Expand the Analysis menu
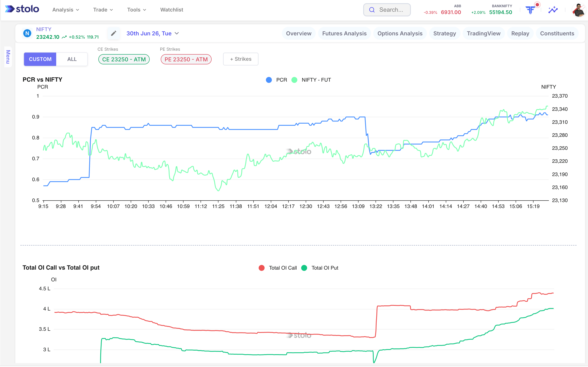Screen dimensions: 588x367 click(66, 10)
